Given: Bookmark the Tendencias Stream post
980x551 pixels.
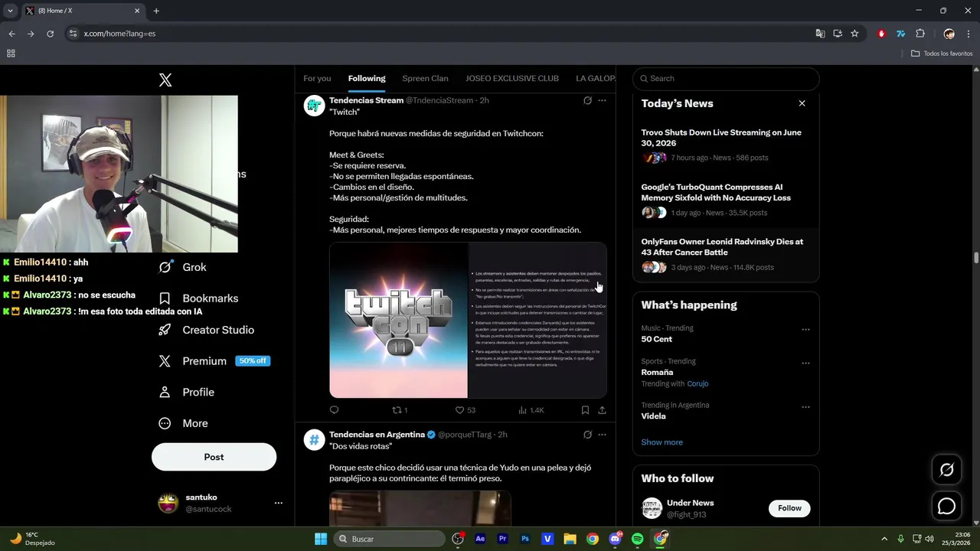Looking at the screenshot, I should click(x=585, y=410).
